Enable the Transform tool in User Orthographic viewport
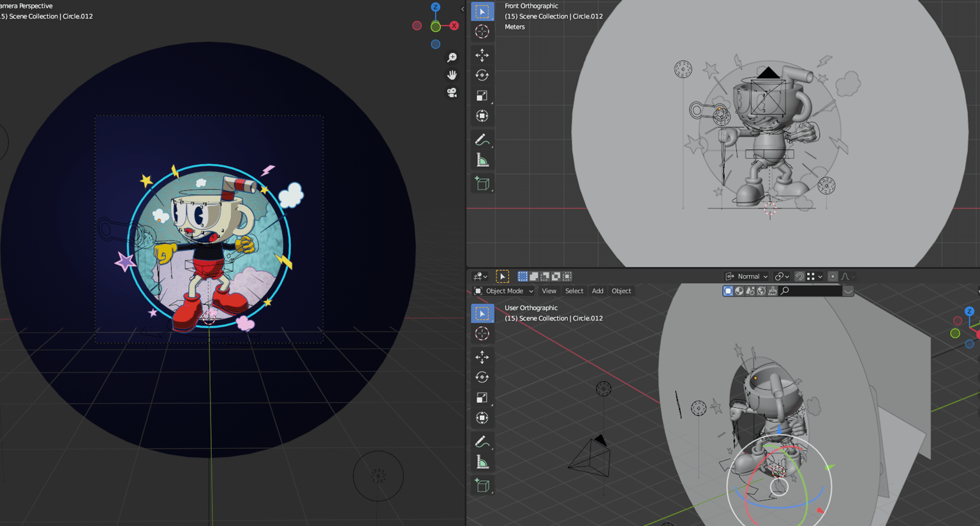 (x=482, y=418)
